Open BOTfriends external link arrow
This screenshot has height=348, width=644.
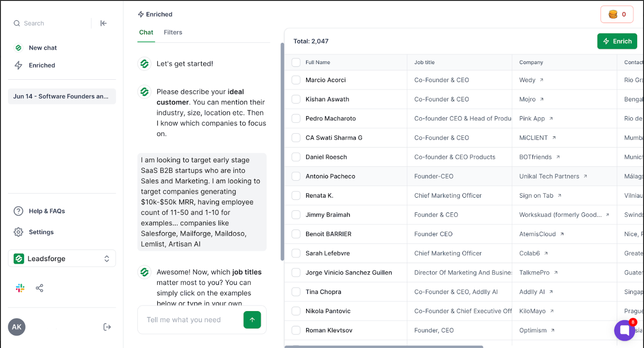point(558,157)
